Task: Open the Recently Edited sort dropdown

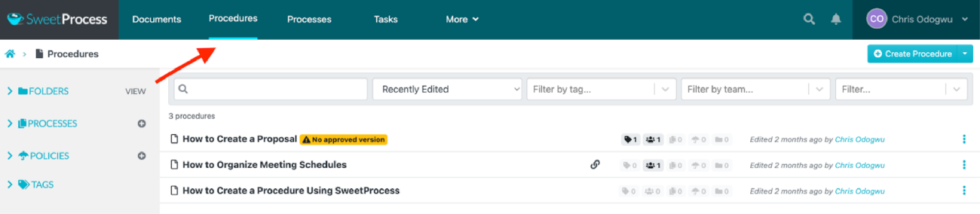Action: 447,89
